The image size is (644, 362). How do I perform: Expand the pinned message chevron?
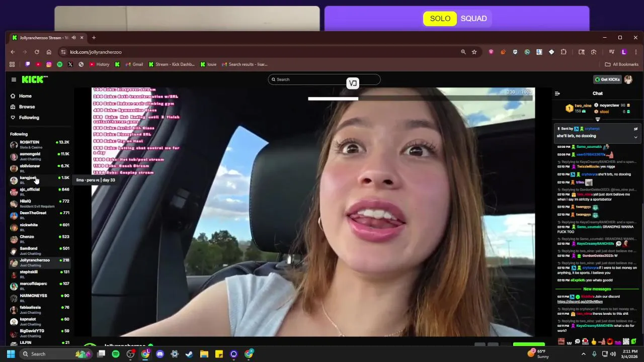635,137
